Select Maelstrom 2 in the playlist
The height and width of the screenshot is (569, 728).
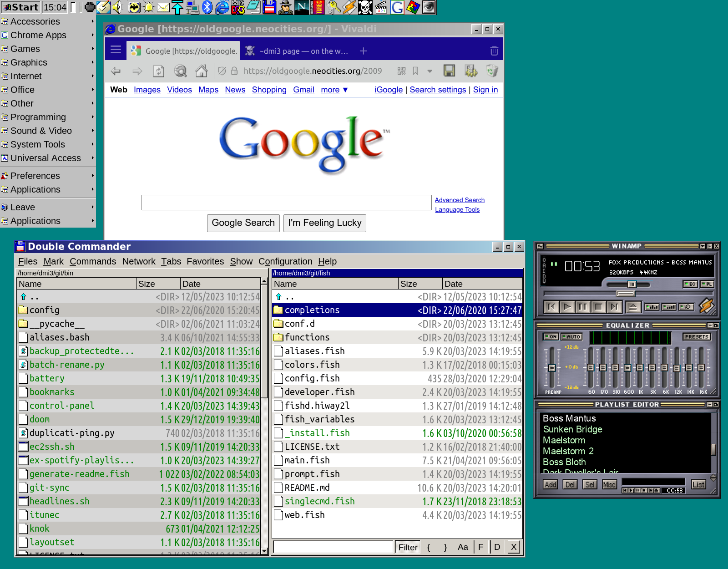coord(568,451)
